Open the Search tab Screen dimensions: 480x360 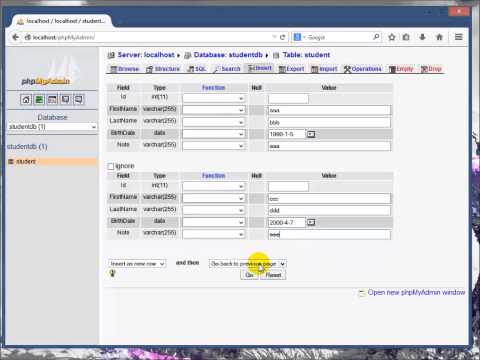(x=227, y=69)
